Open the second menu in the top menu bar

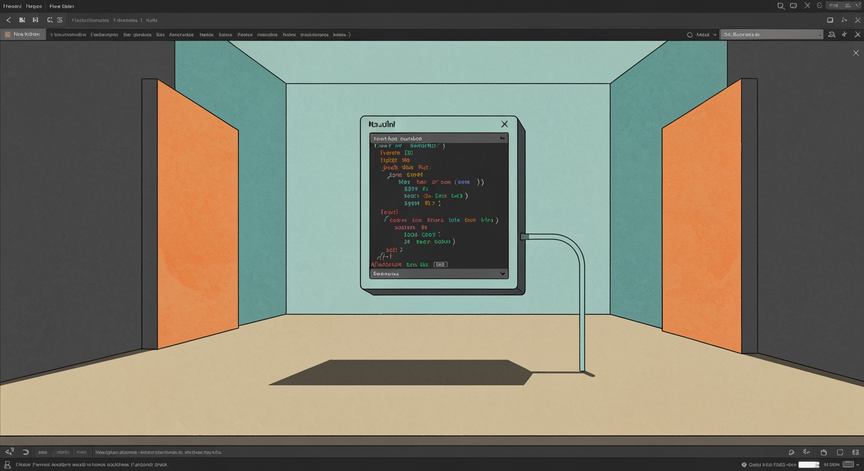pos(34,6)
